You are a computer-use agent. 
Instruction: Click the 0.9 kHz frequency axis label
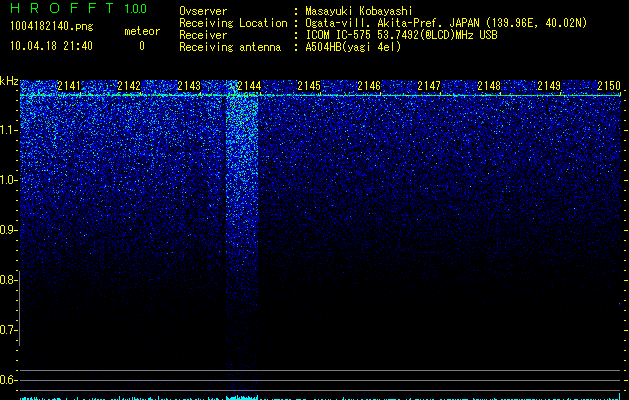(8, 230)
